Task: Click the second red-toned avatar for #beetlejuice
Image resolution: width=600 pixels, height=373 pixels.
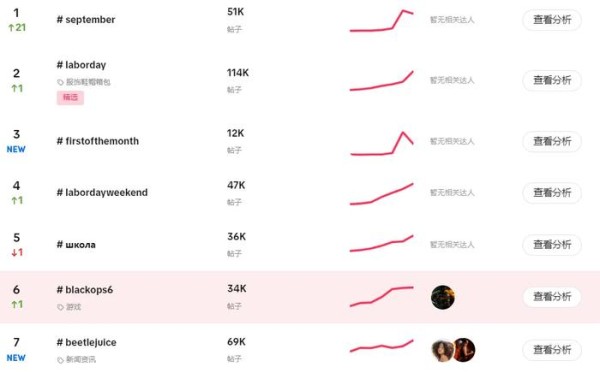Action: pyautogui.click(x=464, y=350)
